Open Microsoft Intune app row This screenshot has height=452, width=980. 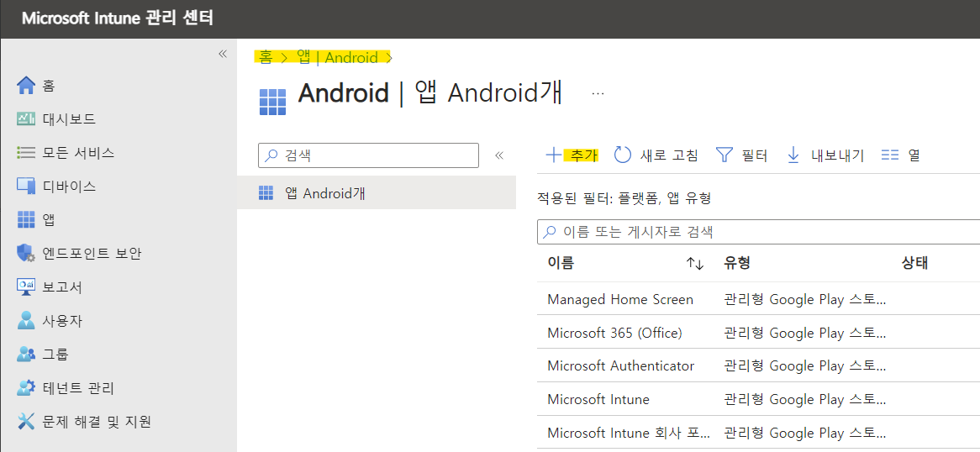(x=598, y=399)
